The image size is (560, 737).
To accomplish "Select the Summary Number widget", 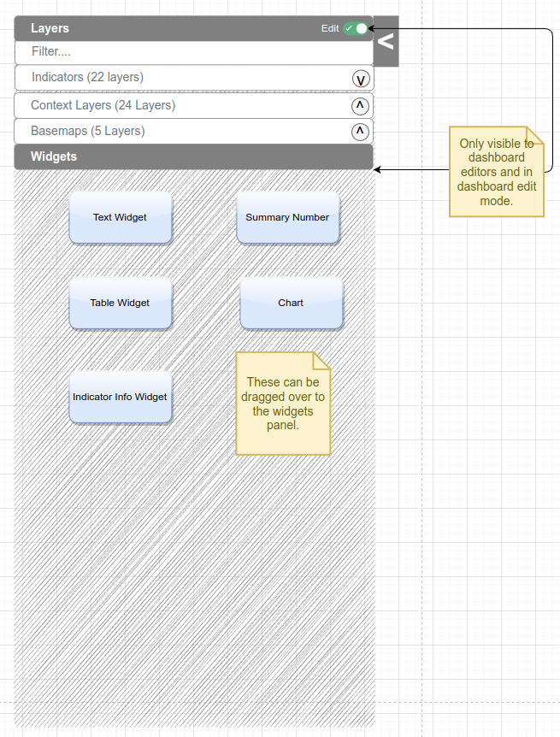I will click(x=288, y=218).
